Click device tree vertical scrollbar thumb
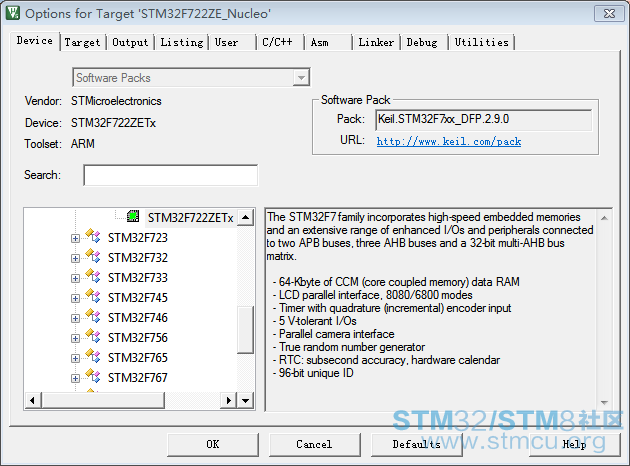This screenshot has height=466, width=630. point(245,330)
